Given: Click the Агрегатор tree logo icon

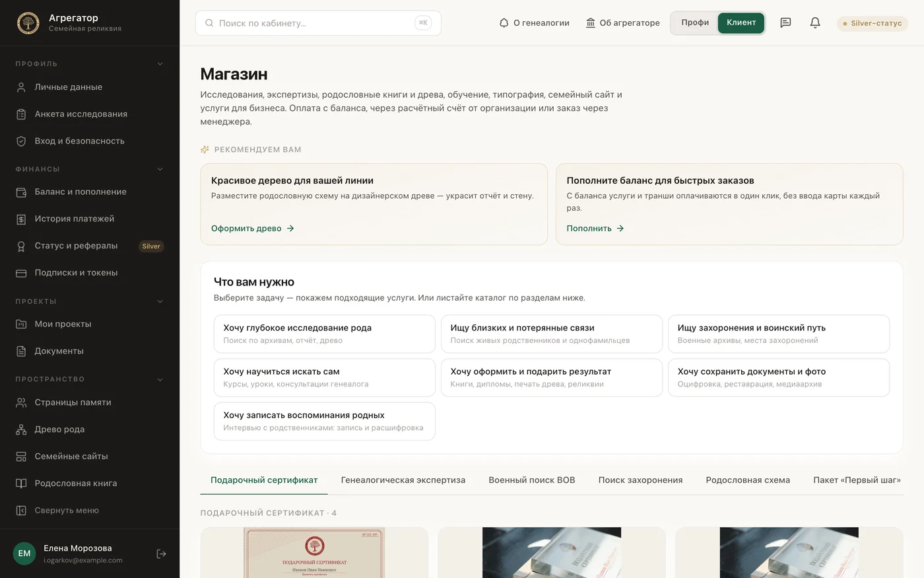Looking at the screenshot, I should (x=28, y=23).
